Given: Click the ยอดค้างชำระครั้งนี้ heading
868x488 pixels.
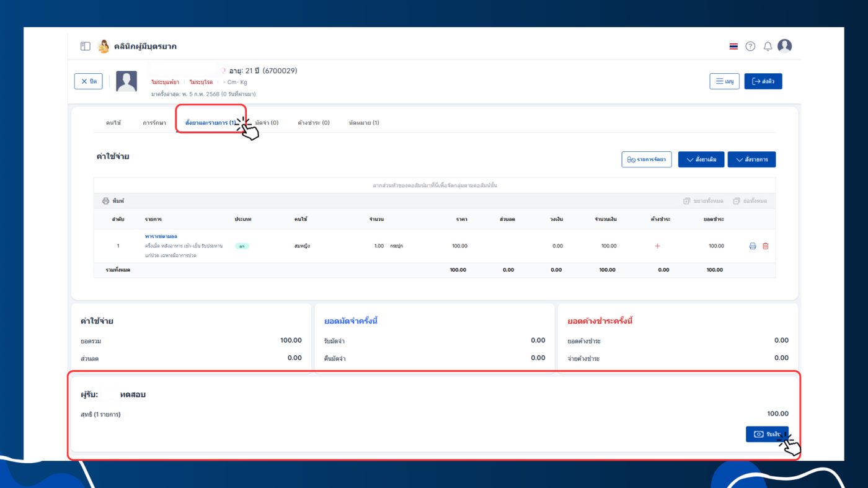Looking at the screenshot, I should (600, 321).
